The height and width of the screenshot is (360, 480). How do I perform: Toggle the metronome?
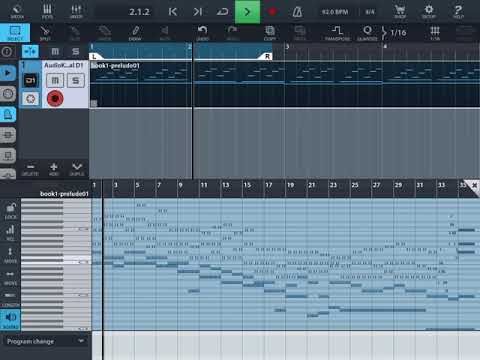tap(297, 12)
